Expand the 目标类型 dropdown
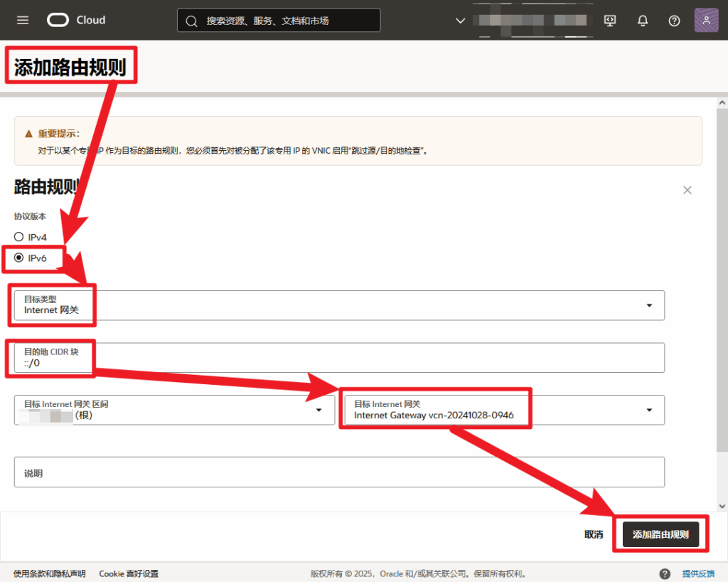728x582 pixels. pos(339,305)
